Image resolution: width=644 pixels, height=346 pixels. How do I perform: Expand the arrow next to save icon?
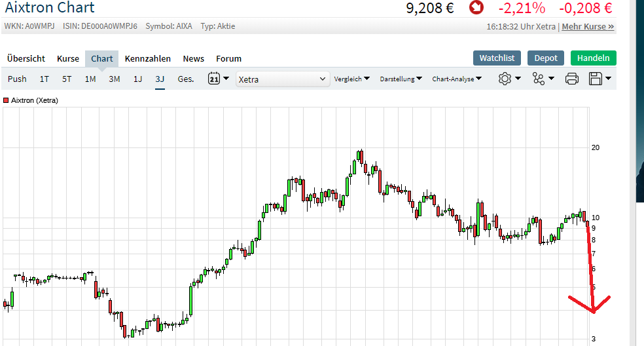pos(608,78)
